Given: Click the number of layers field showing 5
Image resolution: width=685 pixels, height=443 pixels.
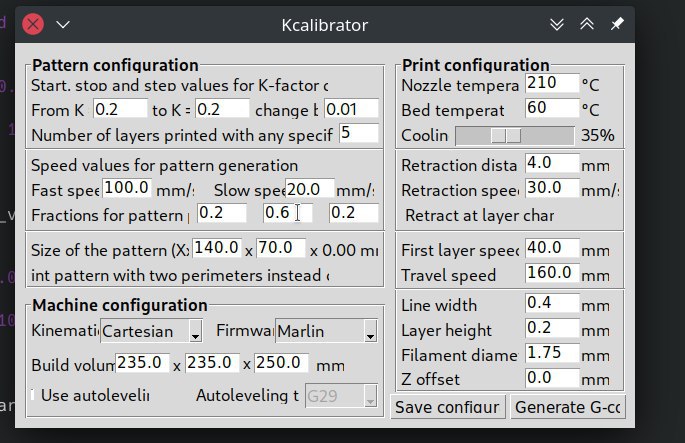Looking at the screenshot, I should 359,133.
